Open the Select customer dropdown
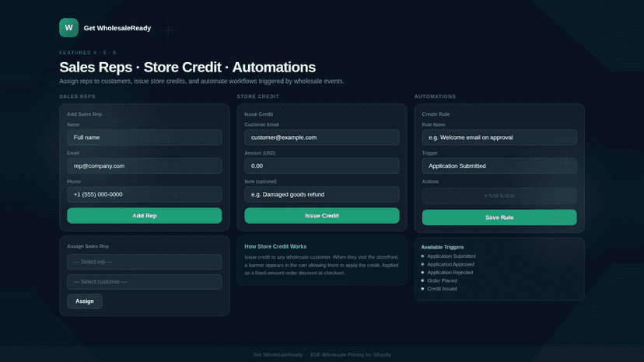The image size is (644, 362). (144, 282)
